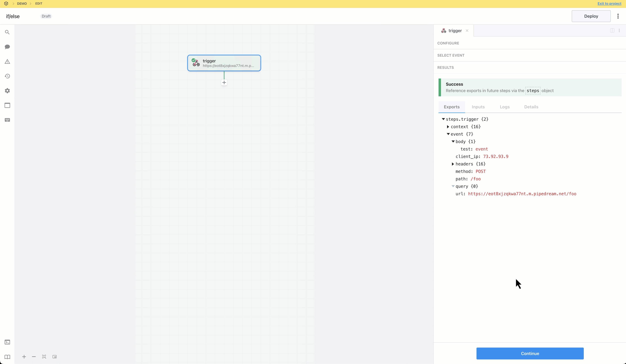Toggle the minimap icon in canvas controls

click(x=54, y=357)
